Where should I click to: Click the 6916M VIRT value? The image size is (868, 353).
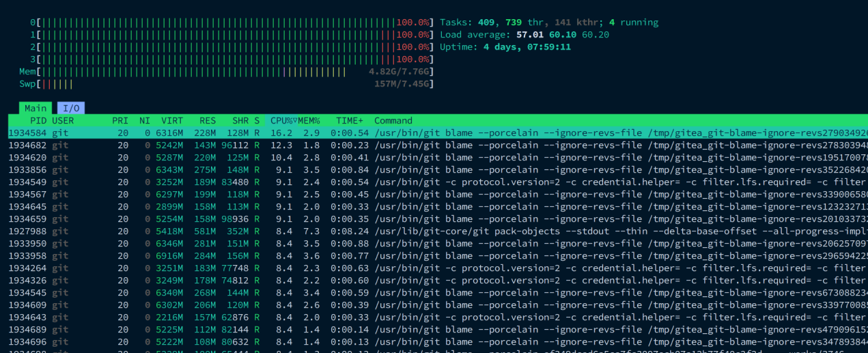169,255
